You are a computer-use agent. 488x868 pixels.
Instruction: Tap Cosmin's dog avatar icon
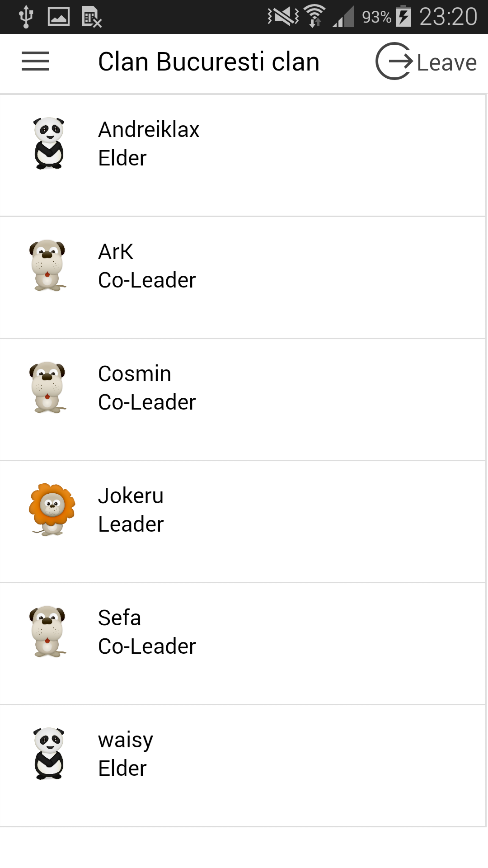[x=48, y=387]
